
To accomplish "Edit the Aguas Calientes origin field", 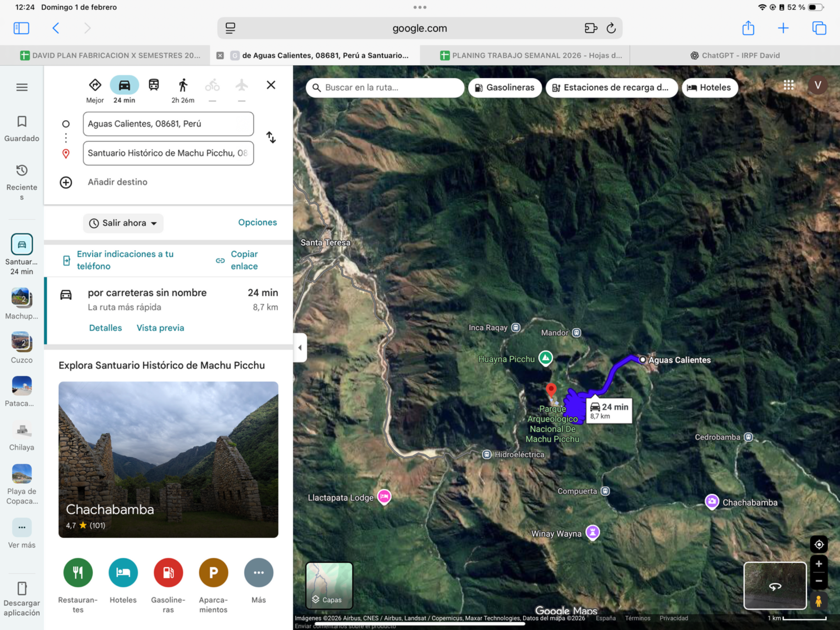I will pos(168,124).
